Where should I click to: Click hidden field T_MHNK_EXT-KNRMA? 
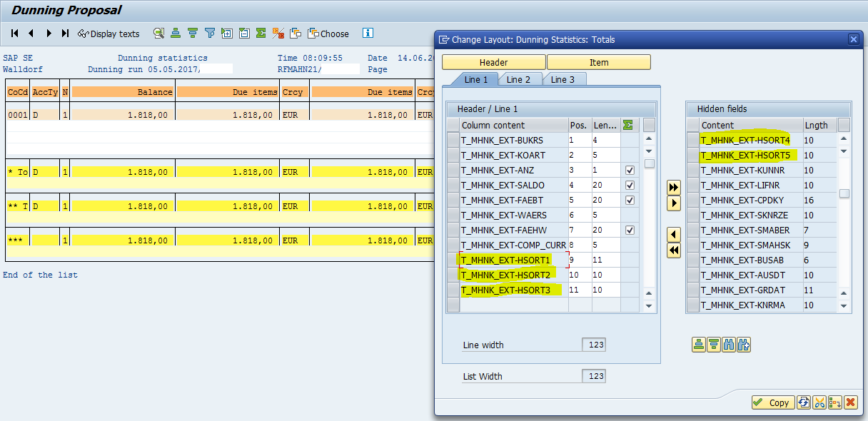[x=750, y=305]
